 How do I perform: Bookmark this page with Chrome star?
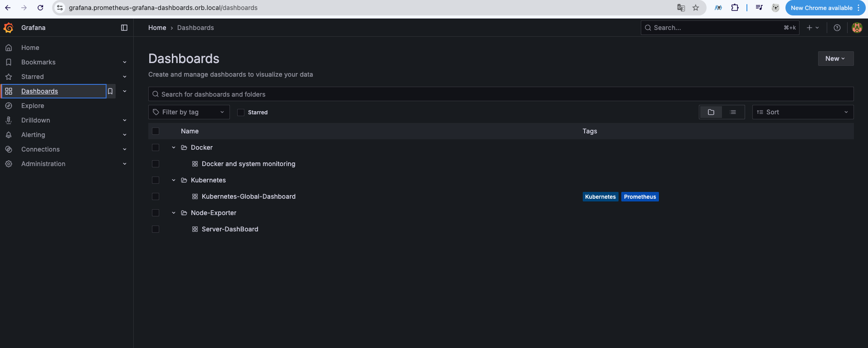click(696, 8)
